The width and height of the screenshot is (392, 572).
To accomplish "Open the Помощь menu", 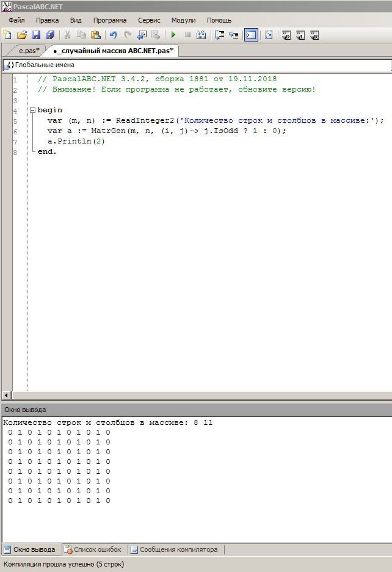I will pyautogui.click(x=219, y=20).
